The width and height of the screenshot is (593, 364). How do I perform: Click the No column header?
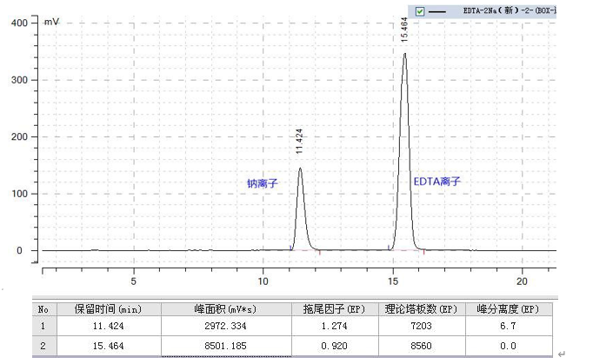point(43,308)
